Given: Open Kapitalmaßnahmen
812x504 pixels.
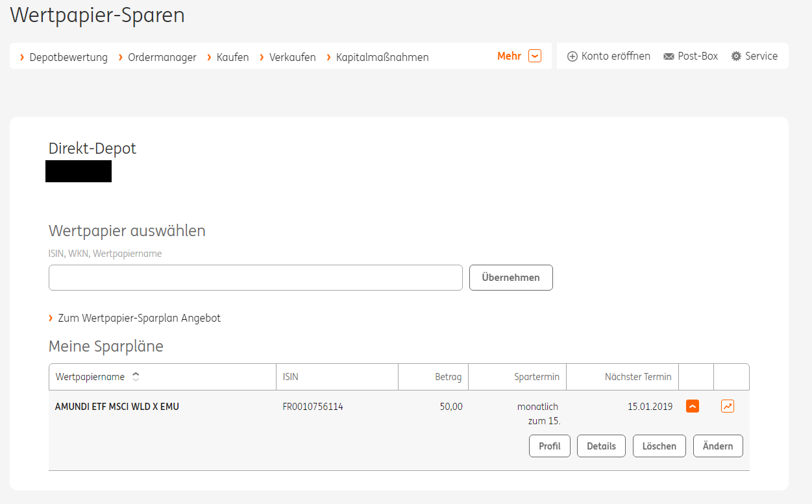Looking at the screenshot, I should click(382, 57).
